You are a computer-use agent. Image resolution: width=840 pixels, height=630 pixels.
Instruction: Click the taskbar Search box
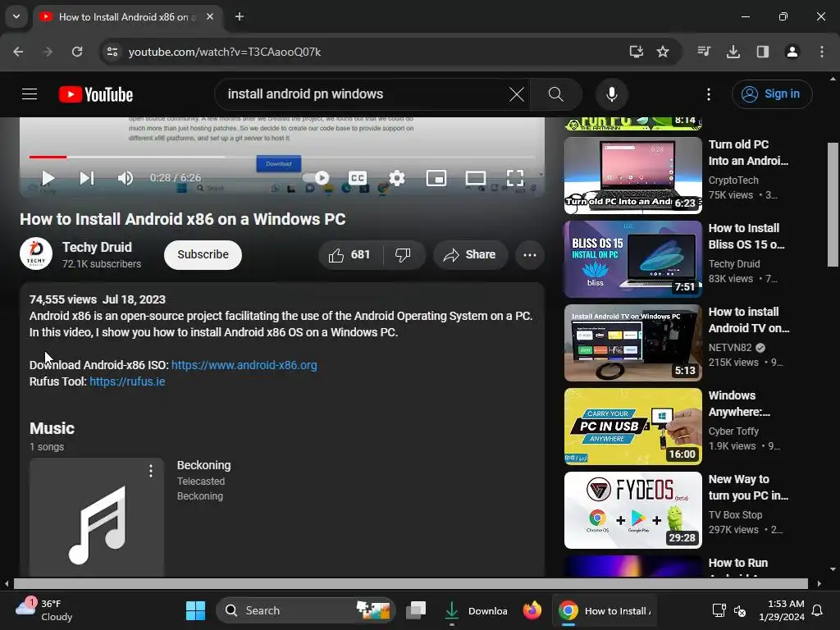(305, 610)
